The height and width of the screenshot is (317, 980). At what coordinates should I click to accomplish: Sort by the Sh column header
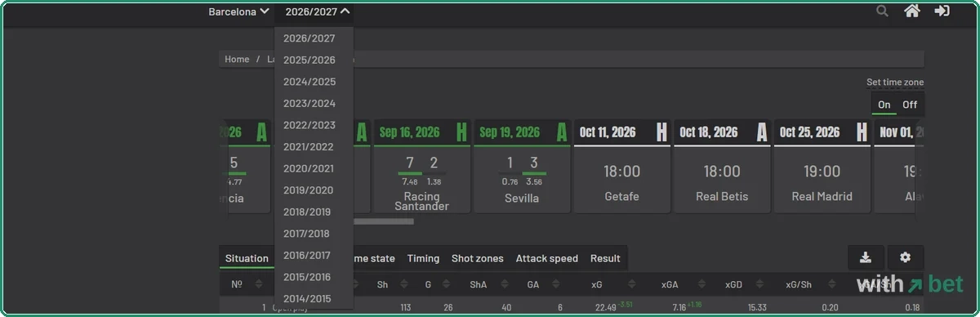tap(382, 284)
